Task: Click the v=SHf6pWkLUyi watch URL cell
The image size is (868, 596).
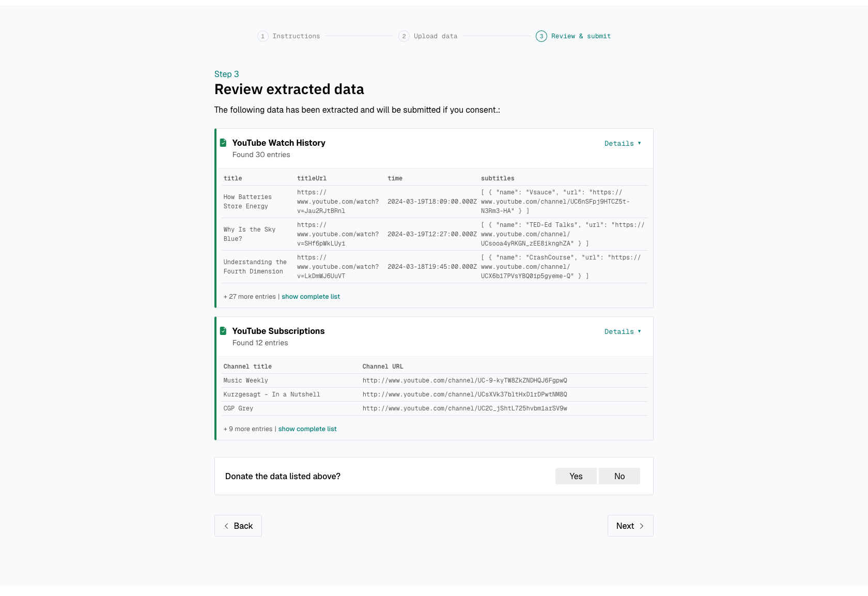Action: (x=340, y=234)
